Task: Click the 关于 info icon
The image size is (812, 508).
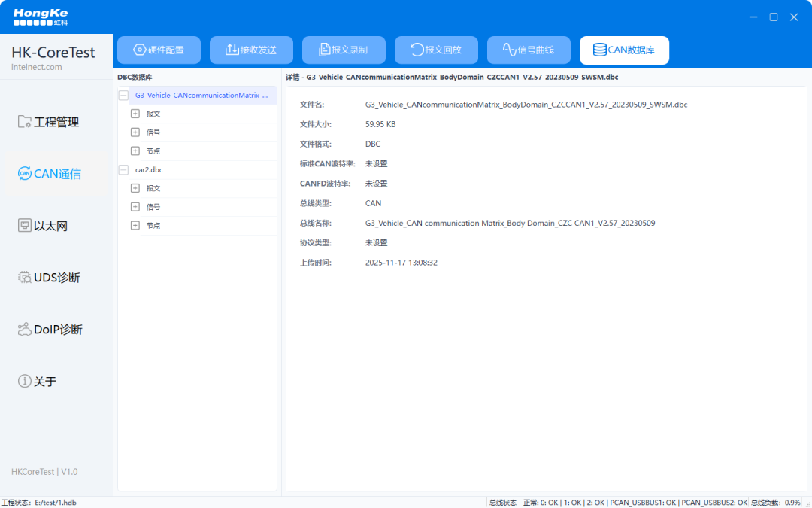Action: (x=24, y=381)
